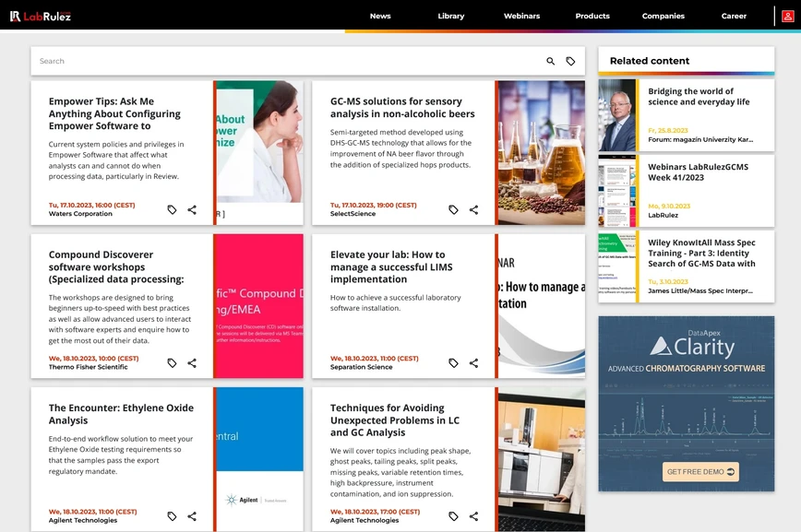Click date We, 18.10.2023, 10:00 (CEST)
This screenshot has width=801, height=532.
tap(93, 359)
